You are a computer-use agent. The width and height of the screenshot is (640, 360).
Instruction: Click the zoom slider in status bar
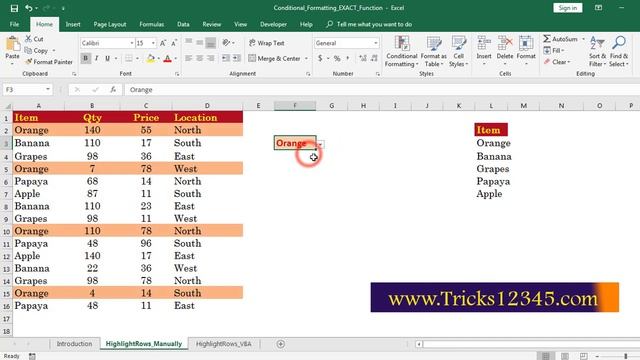point(625,356)
